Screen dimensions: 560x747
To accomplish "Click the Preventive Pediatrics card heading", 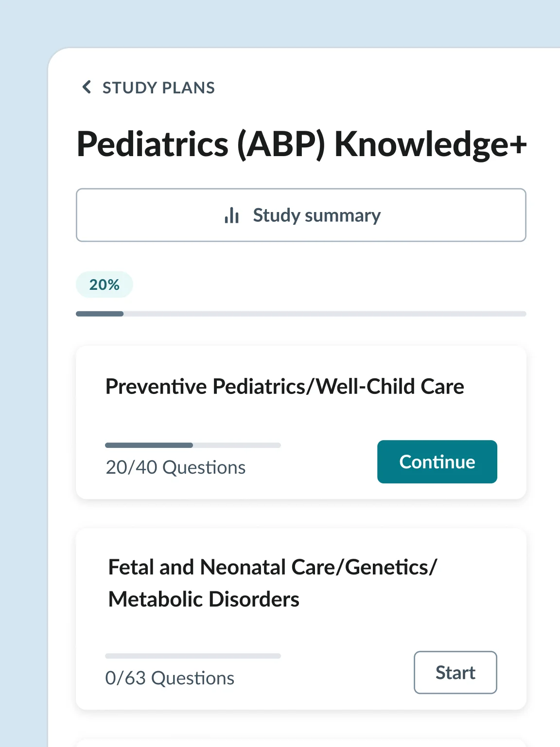I will click(285, 386).
